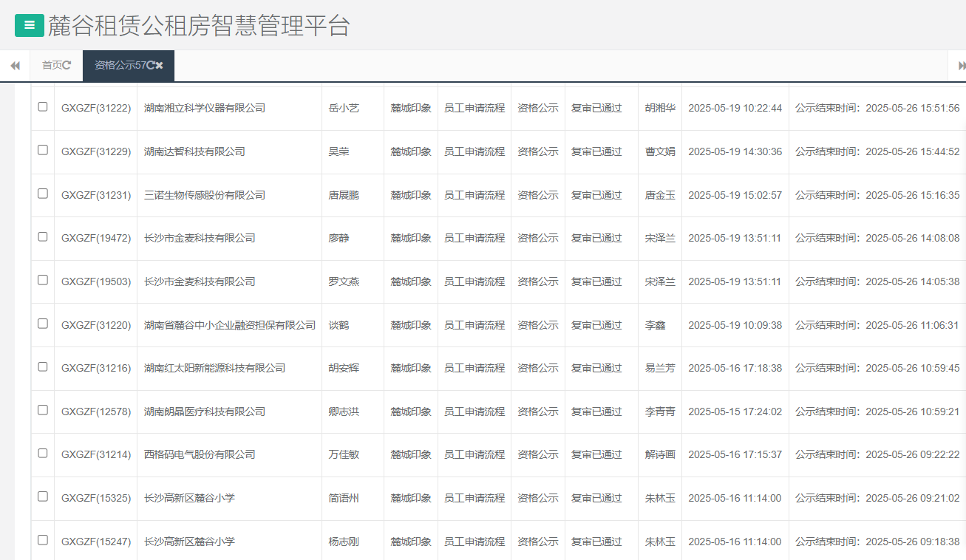966x560 pixels.
Task: Check the checkbox for row GXGZF(15247)
Action: 42,539
